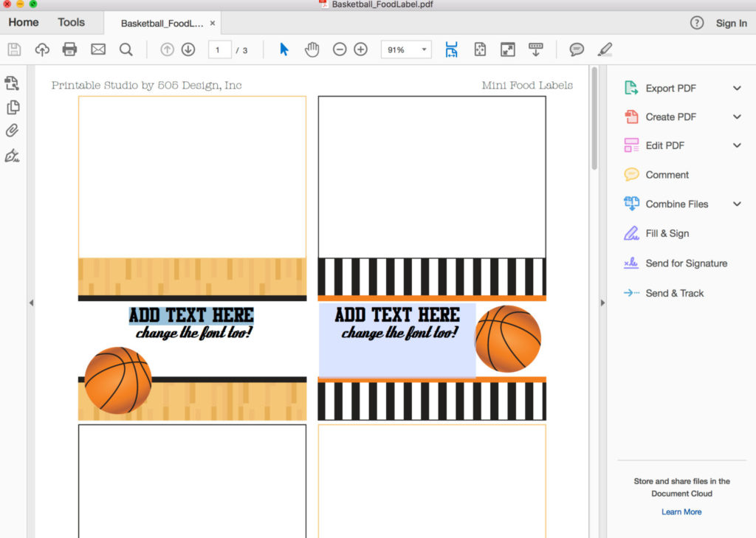
Task: Click the zoom in plus icon
Action: click(x=360, y=49)
